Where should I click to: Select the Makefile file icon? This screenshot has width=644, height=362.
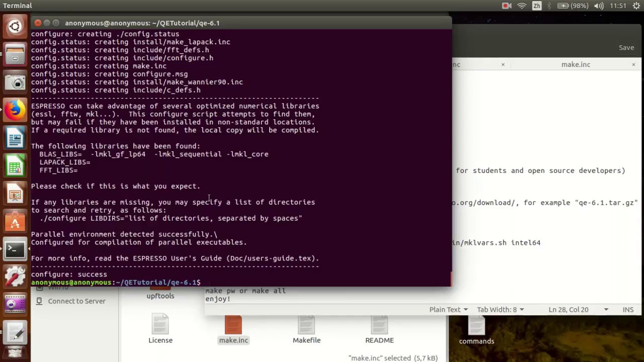click(x=306, y=329)
